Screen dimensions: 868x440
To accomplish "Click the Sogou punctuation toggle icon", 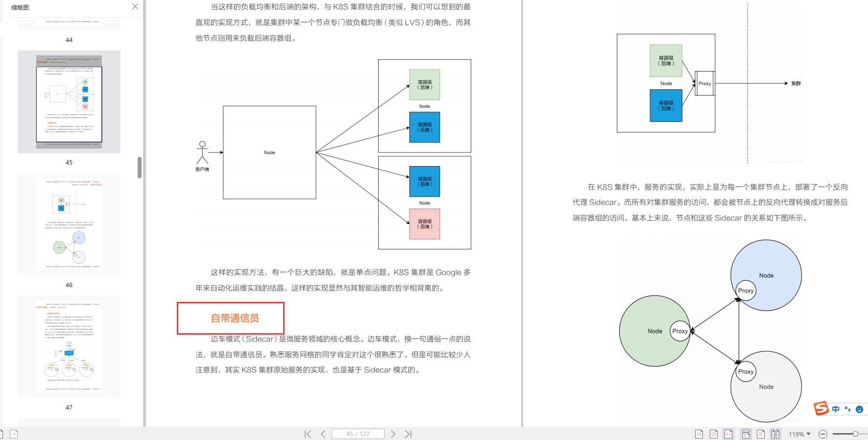I will coord(848,409).
